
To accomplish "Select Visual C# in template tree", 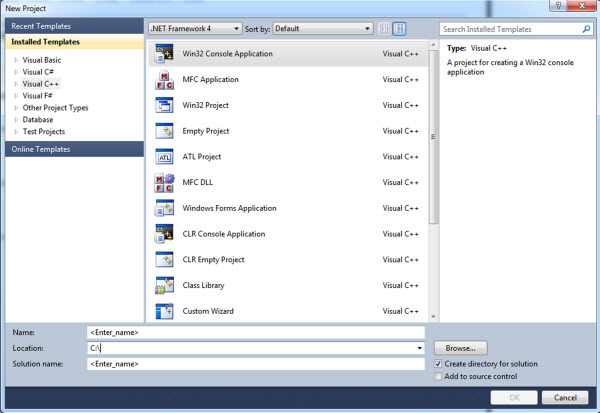I will pos(38,72).
